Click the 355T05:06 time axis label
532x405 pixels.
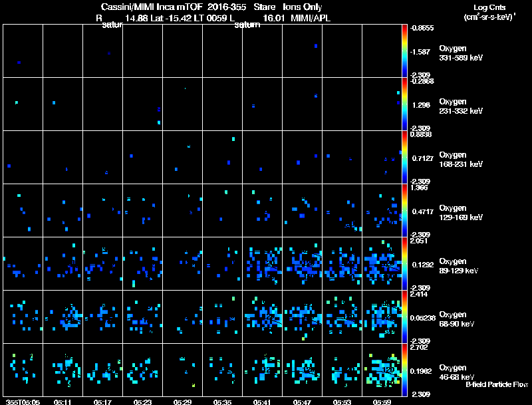(x=23, y=402)
